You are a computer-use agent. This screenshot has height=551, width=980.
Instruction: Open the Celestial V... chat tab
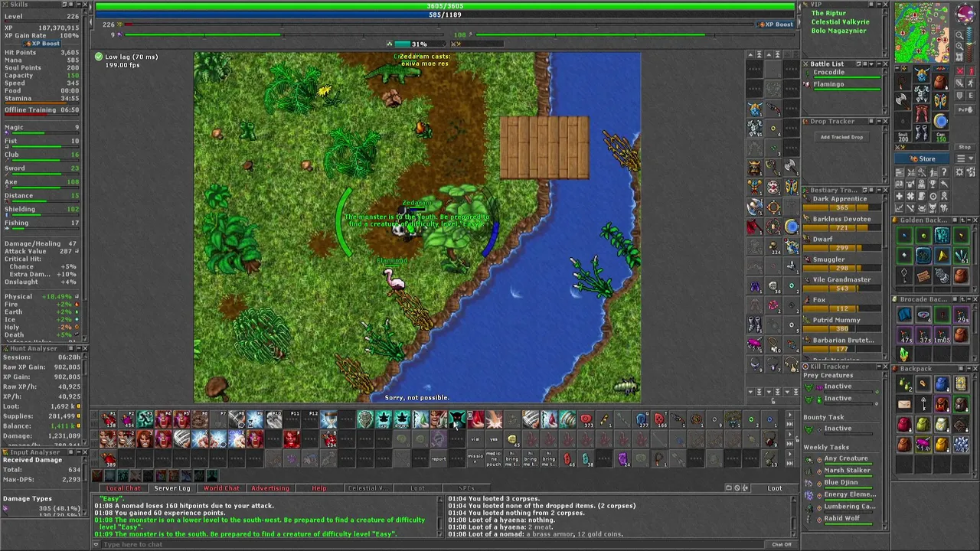(x=368, y=488)
